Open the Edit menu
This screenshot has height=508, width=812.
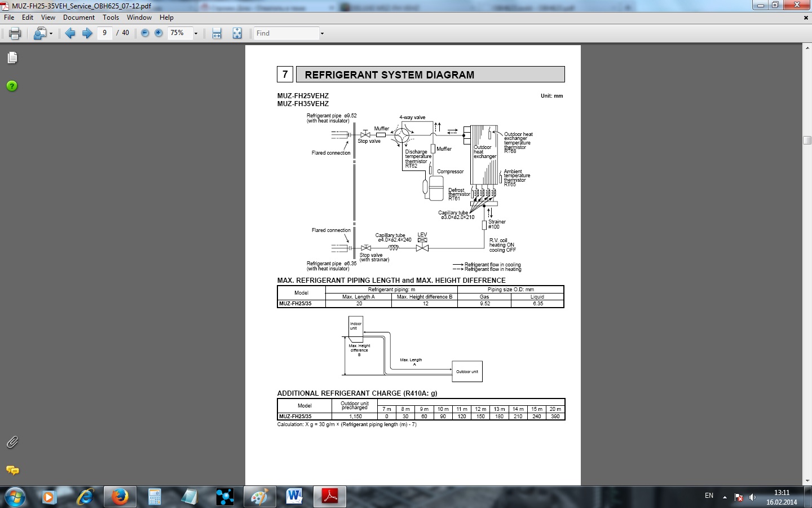[28, 17]
